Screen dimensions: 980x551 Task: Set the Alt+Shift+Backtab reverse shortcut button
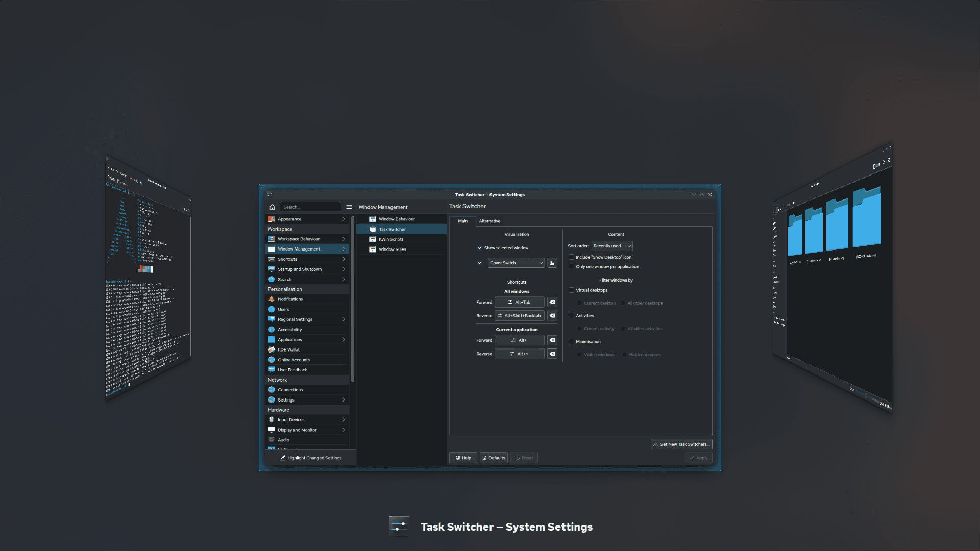click(x=519, y=316)
